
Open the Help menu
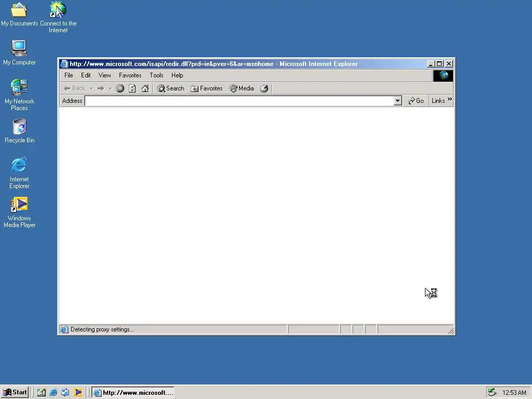click(x=177, y=75)
